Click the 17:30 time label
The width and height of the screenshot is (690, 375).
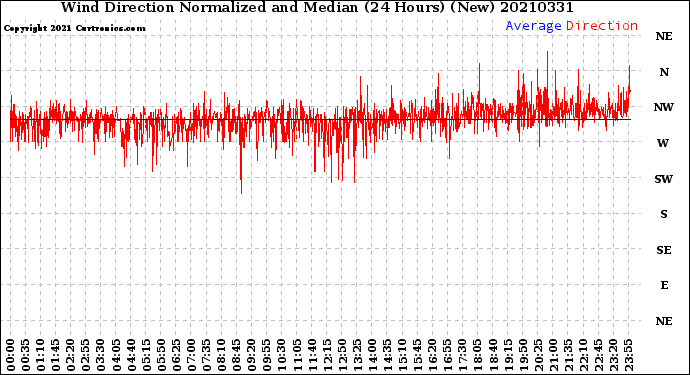462,355
